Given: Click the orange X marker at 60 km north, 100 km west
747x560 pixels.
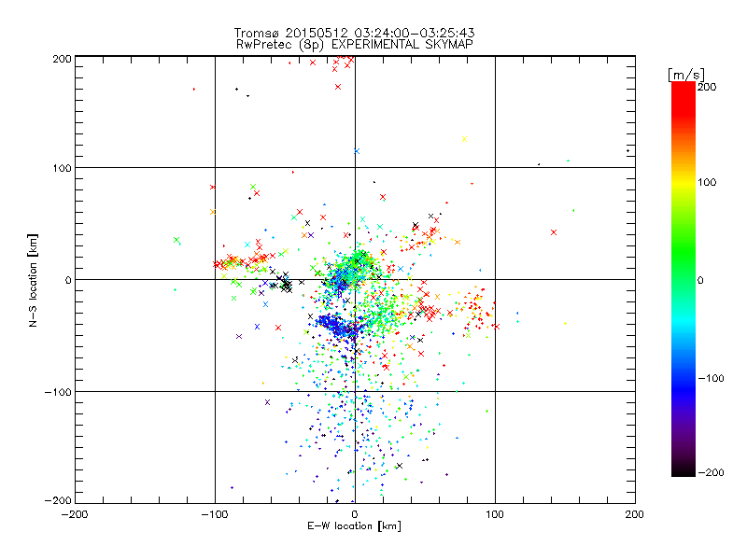Looking at the screenshot, I should (x=213, y=212).
